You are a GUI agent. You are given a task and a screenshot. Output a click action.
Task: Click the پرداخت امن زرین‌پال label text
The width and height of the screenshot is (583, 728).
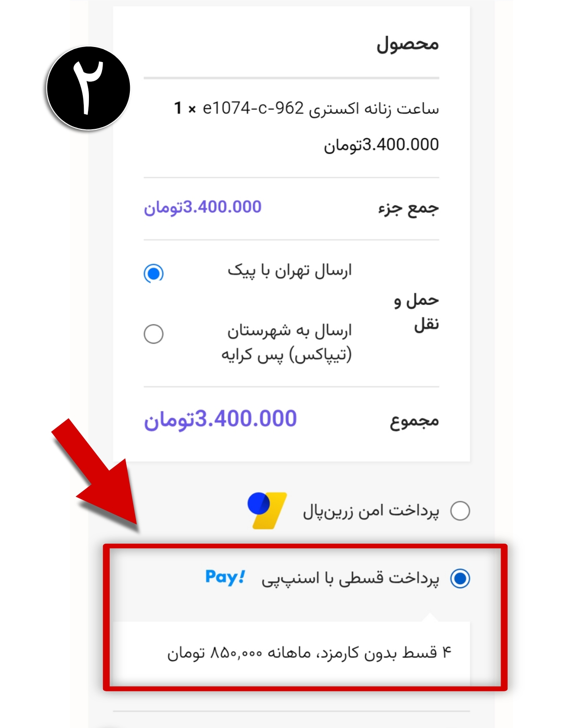[x=371, y=511]
